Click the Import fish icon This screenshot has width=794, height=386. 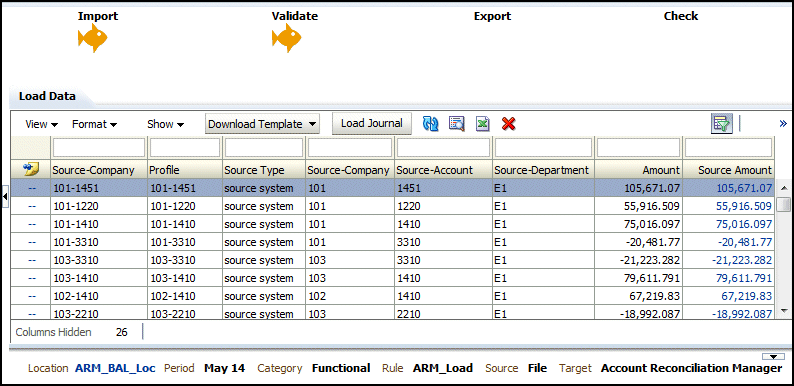(x=92, y=38)
